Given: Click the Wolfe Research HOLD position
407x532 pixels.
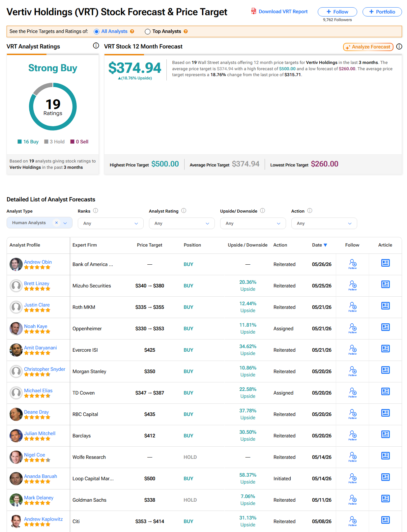Looking at the screenshot, I should tap(190, 457).
